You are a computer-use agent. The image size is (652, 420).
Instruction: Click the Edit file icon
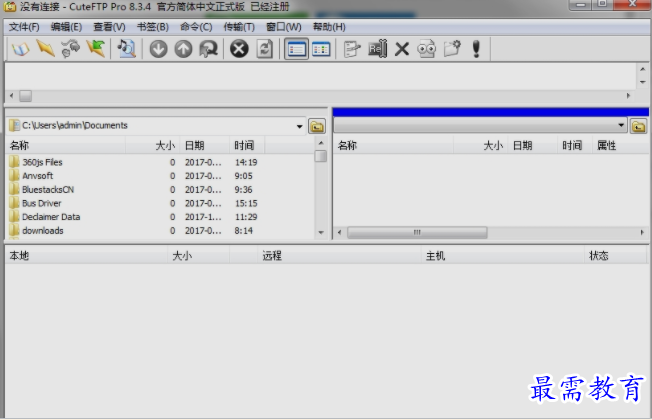352,49
